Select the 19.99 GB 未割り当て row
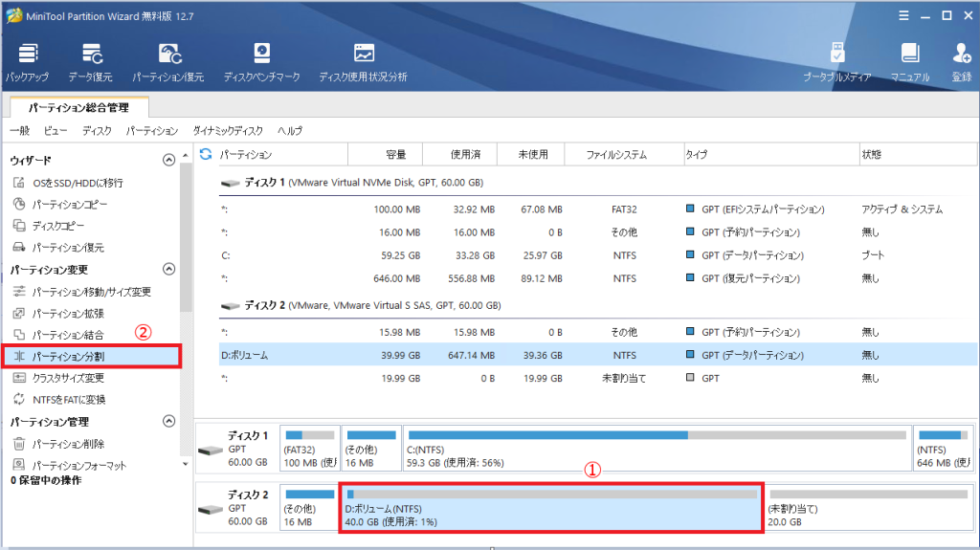The height and width of the screenshot is (550, 980). [598, 378]
